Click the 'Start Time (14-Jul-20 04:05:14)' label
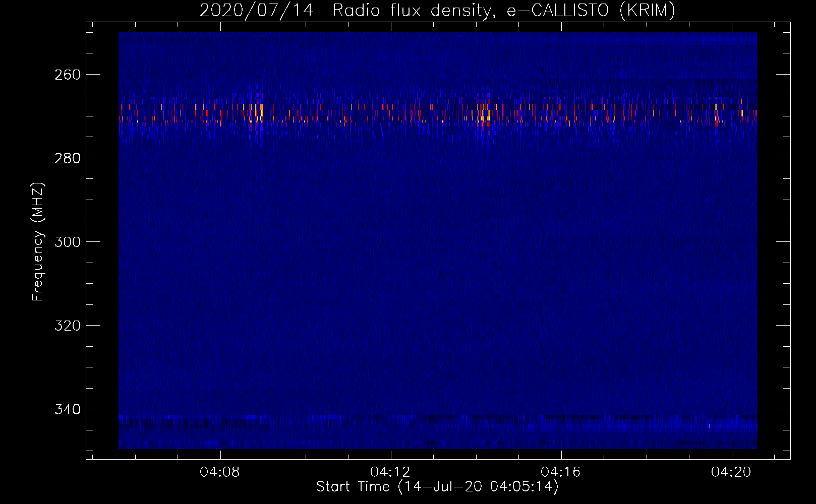 437,487
